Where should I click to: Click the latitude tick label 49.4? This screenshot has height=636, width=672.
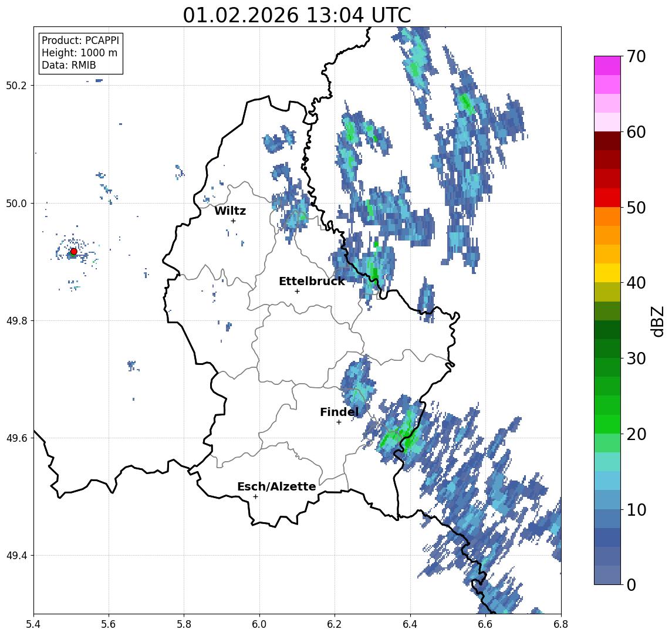[16, 556]
